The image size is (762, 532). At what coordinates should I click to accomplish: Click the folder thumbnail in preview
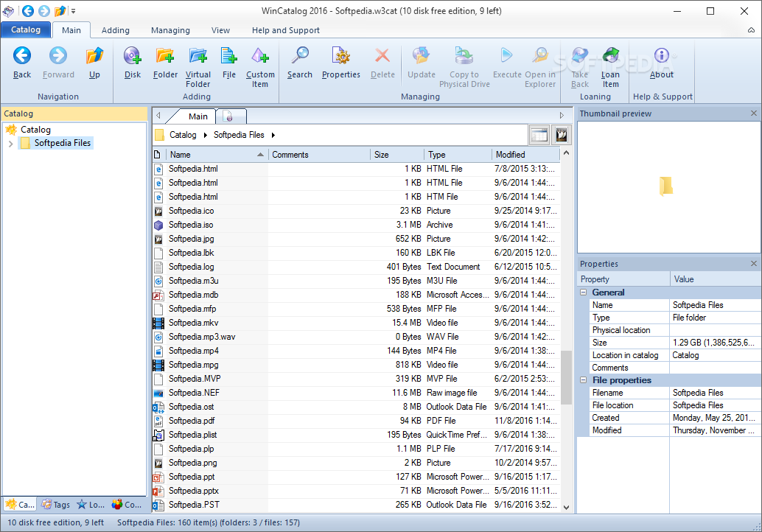[x=665, y=186]
